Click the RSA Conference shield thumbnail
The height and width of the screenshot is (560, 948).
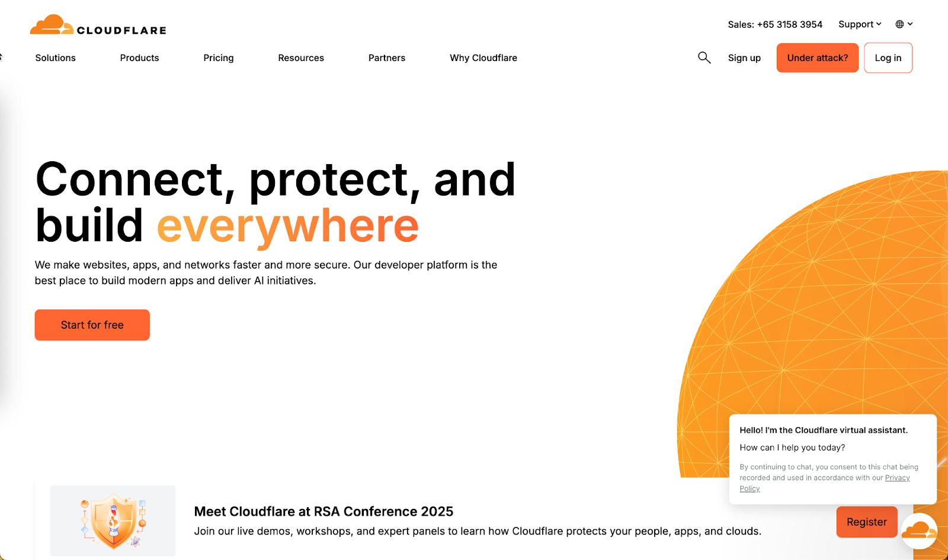pyautogui.click(x=113, y=521)
